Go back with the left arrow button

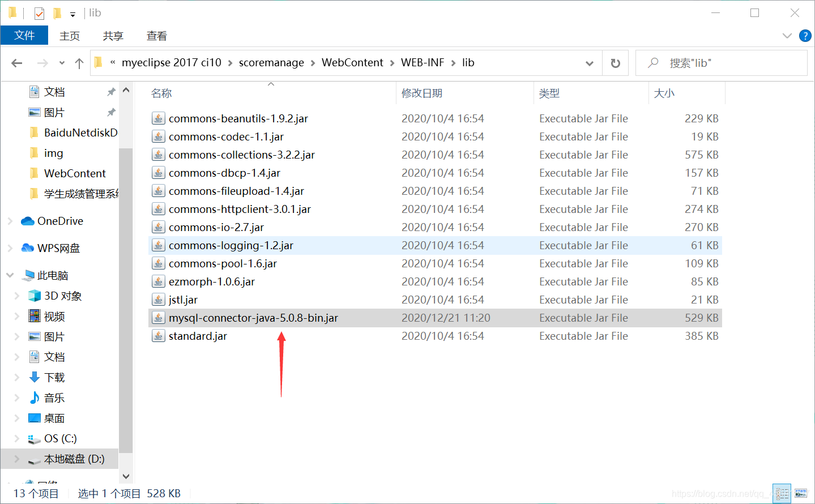point(17,63)
